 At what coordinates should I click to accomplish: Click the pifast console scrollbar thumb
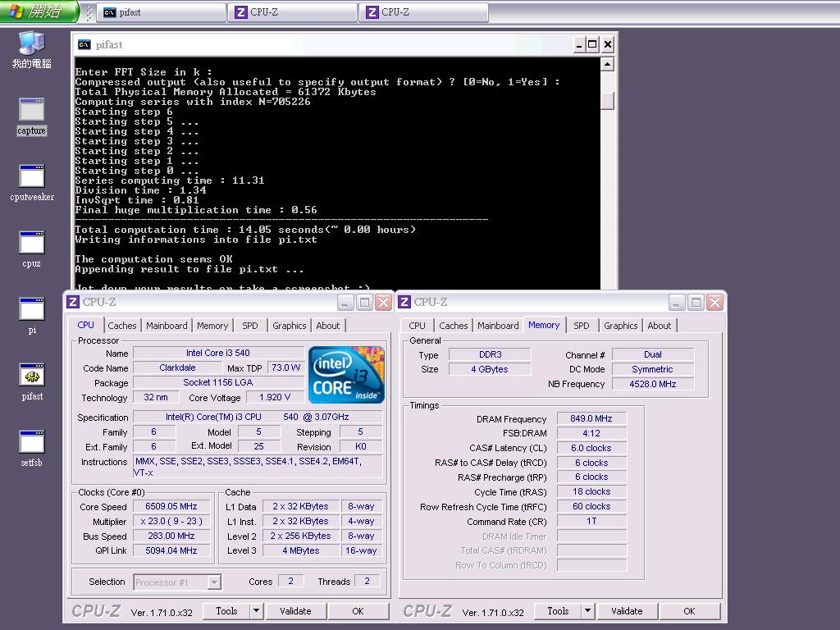point(607,101)
